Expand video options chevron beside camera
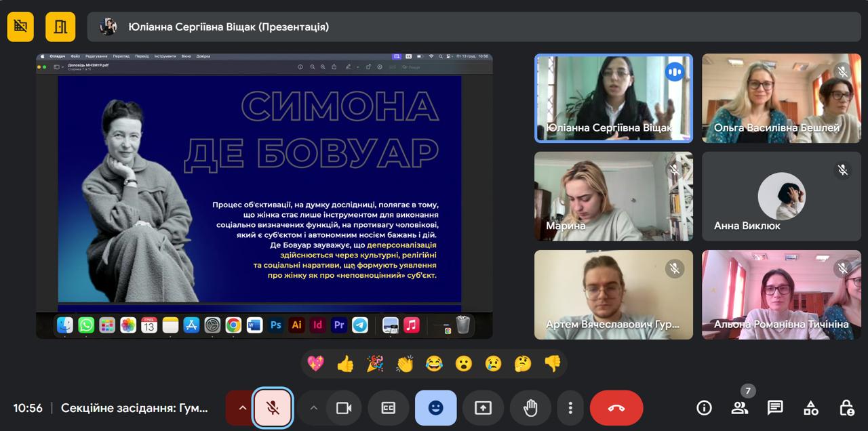Image resolution: width=868 pixels, height=431 pixels. tap(313, 407)
